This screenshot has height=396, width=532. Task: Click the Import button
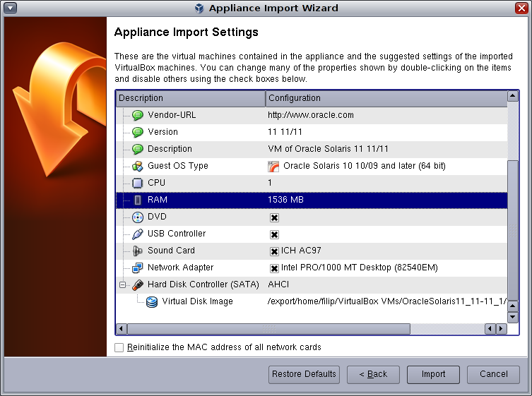pyautogui.click(x=433, y=374)
